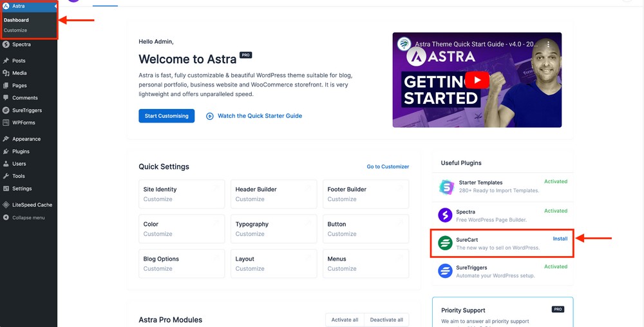
Task: Click the Comments bubble icon
Action: pos(6,98)
